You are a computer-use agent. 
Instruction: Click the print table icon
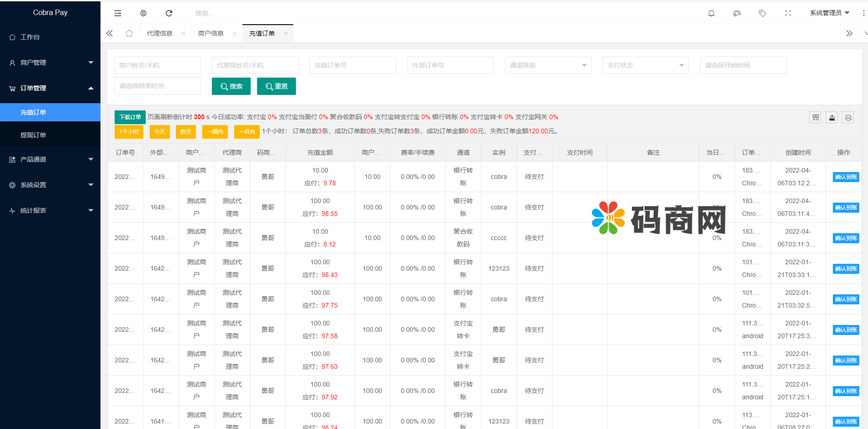point(848,118)
